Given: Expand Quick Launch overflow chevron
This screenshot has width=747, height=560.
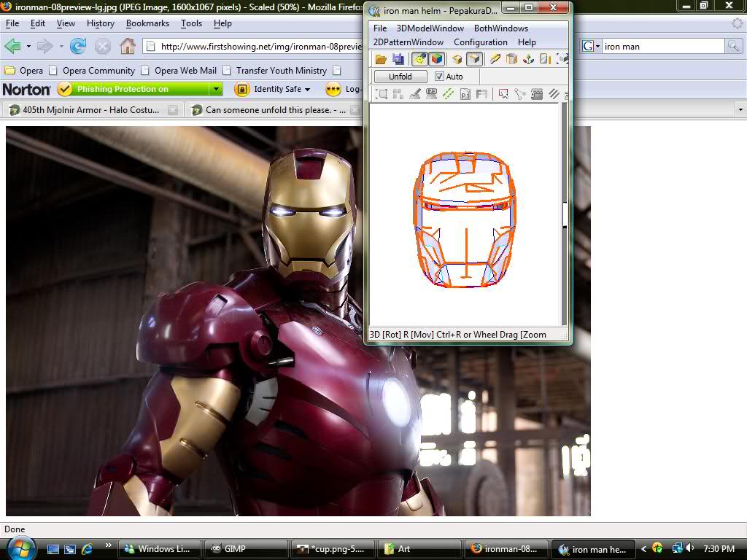Looking at the screenshot, I should tap(108, 545).
